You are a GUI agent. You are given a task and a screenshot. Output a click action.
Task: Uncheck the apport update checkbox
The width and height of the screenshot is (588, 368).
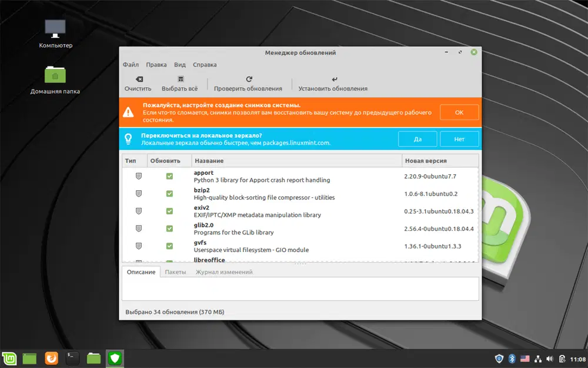[x=170, y=175]
